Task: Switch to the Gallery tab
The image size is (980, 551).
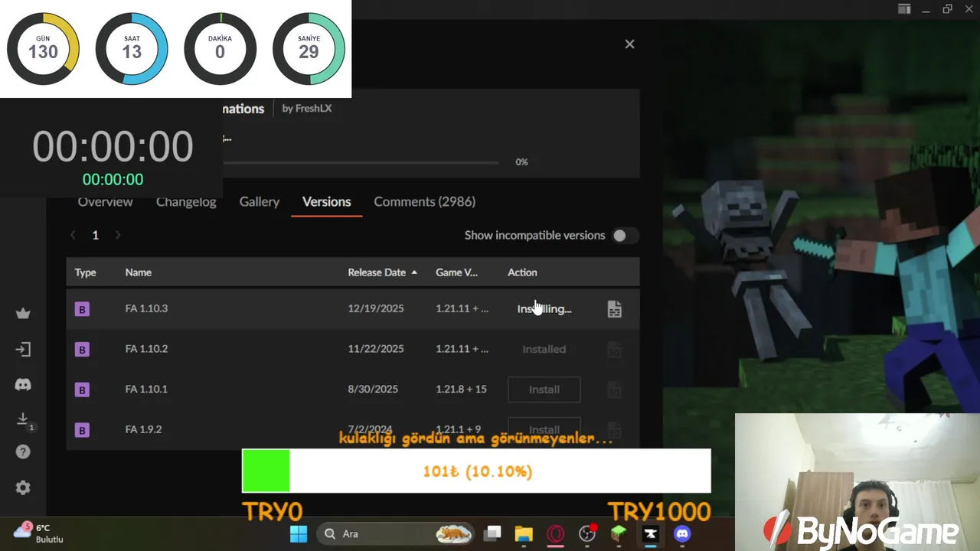Action: (259, 202)
